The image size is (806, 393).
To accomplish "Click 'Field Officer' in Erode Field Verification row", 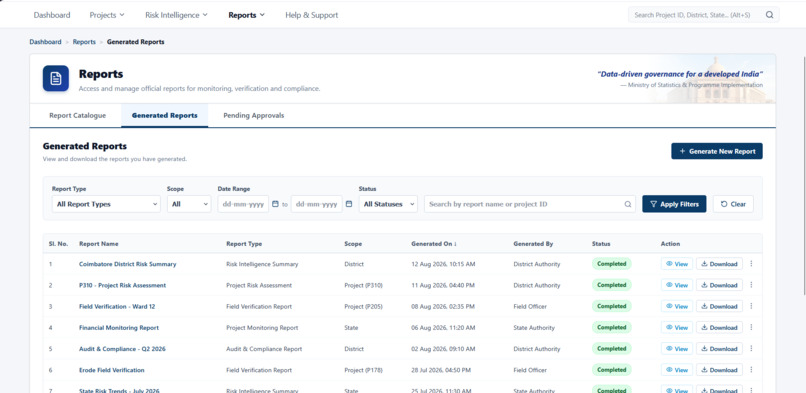I will coord(530,370).
